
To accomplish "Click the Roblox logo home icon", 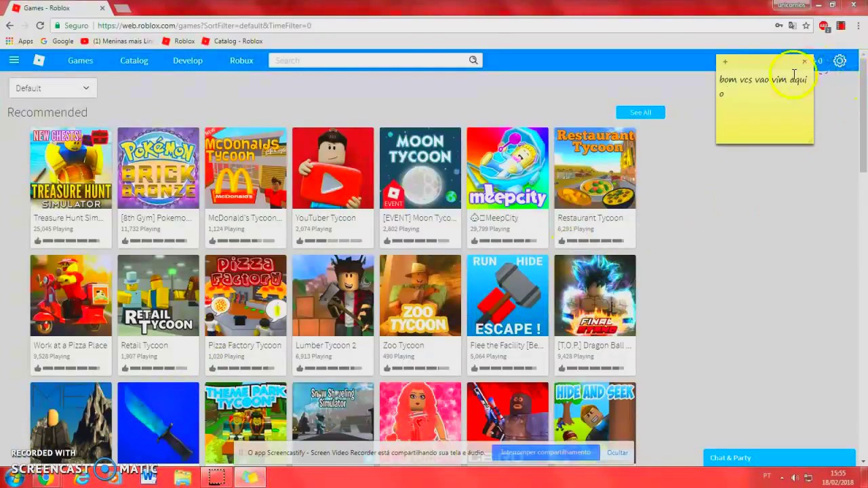I will (x=39, y=60).
